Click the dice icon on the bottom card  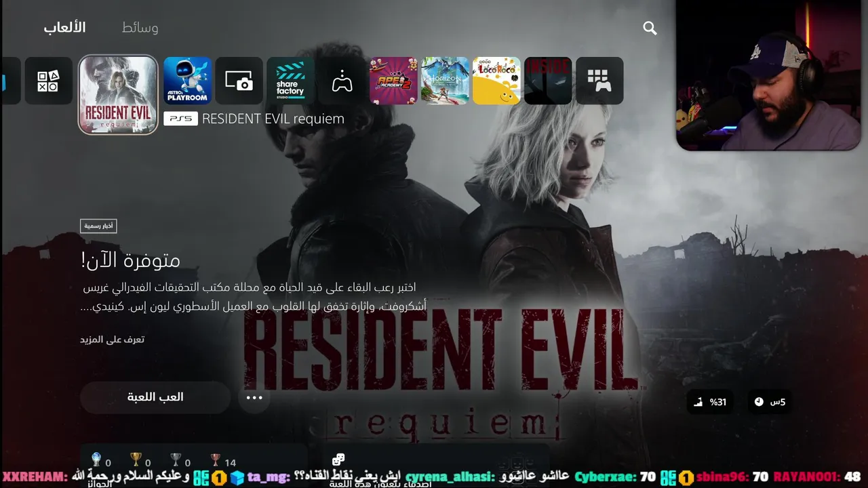coord(338,460)
